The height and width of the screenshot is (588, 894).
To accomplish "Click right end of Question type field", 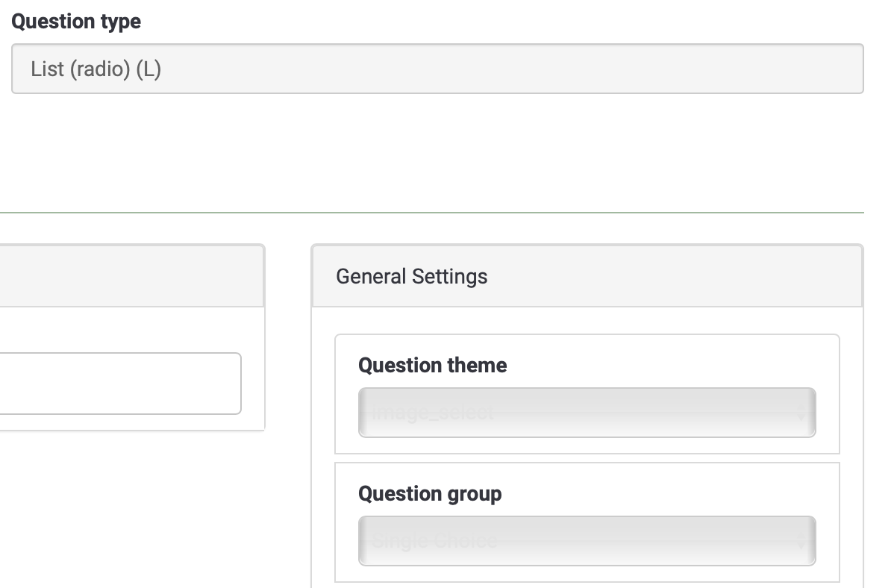I will tap(843, 69).
